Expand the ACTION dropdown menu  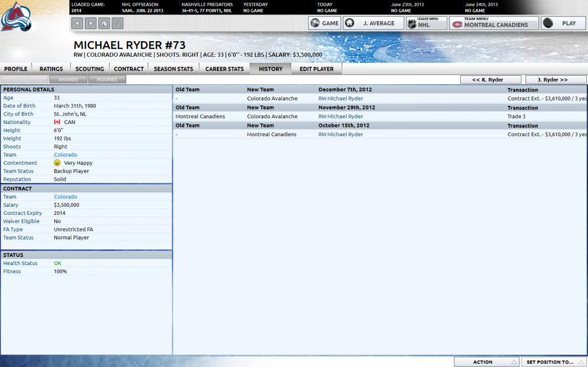(x=486, y=361)
